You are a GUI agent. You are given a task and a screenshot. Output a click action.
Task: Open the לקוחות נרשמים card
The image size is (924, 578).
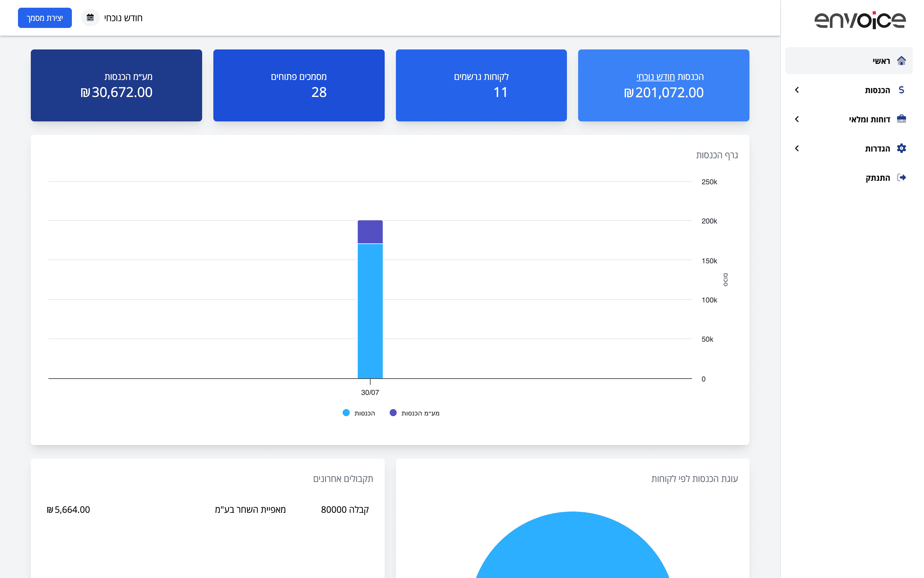click(x=481, y=85)
